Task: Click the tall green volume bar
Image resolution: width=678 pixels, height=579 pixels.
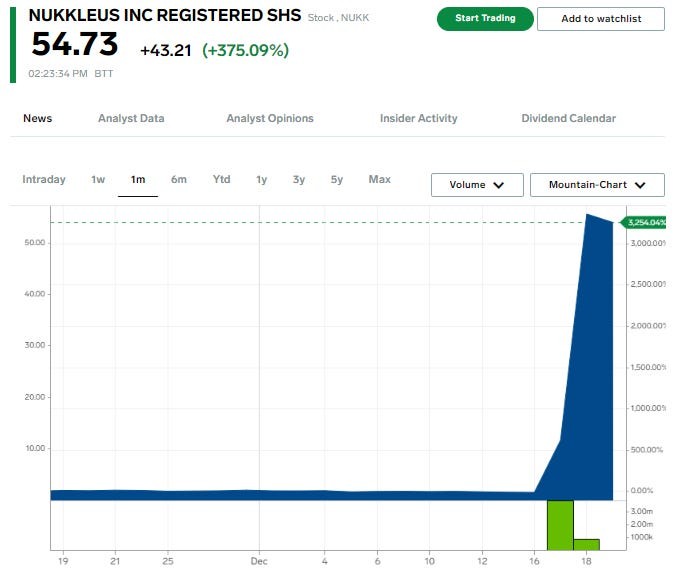Action: [x=560, y=524]
